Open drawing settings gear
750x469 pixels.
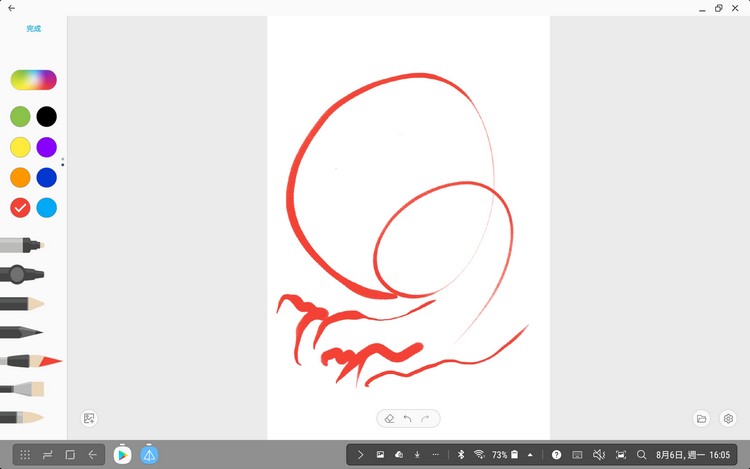pyautogui.click(x=728, y=419)
